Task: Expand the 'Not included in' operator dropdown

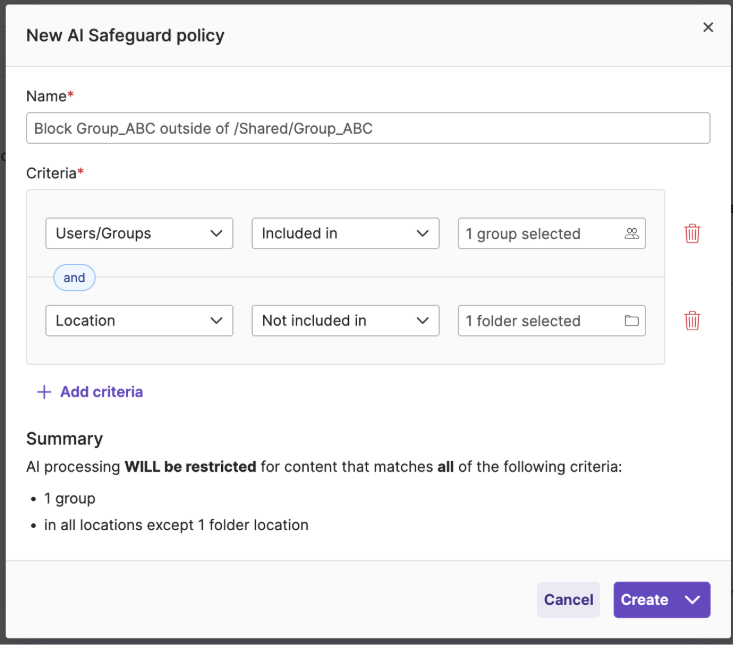Action: pos(345,320)
